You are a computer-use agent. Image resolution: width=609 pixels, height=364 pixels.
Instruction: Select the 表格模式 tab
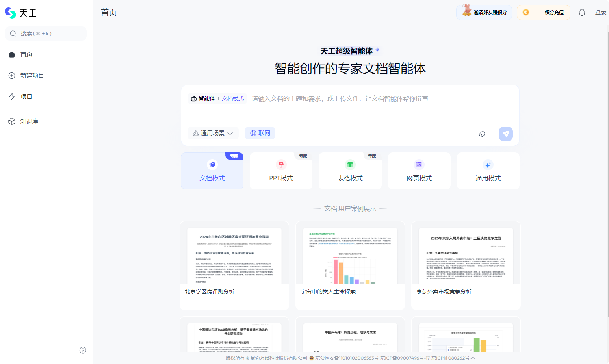pyautogui.click(x=350, y=171)
